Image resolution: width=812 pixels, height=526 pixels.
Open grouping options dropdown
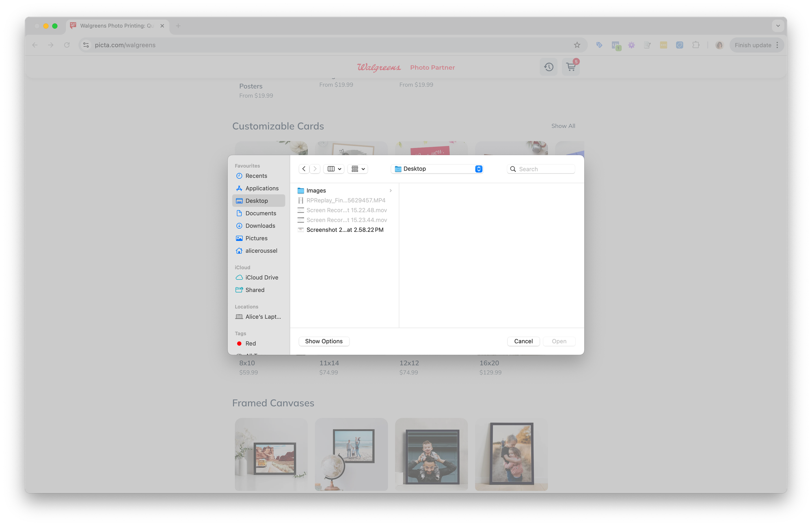[x=358, y=169]
